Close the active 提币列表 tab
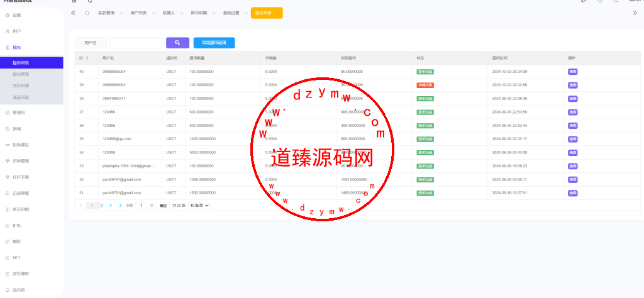Viewport: 644px width, 298px height. [x=278, y=14]
